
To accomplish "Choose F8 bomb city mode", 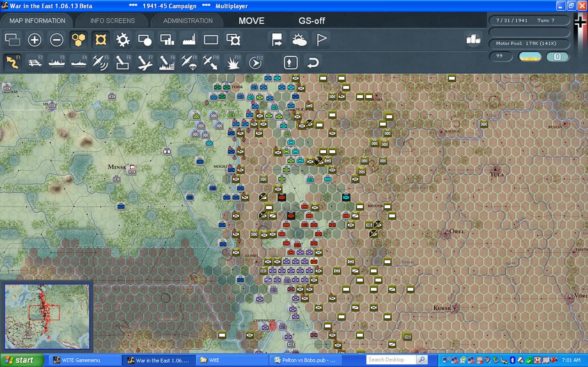I will point(167,62).
